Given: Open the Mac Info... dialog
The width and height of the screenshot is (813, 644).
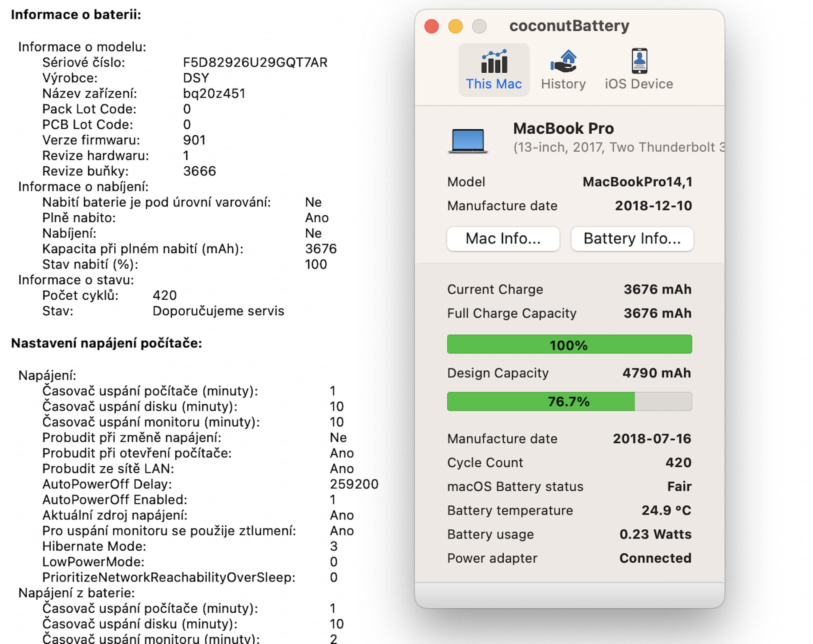Looking at the screenshot, I should pyautogui.click(x=503, y=239).
